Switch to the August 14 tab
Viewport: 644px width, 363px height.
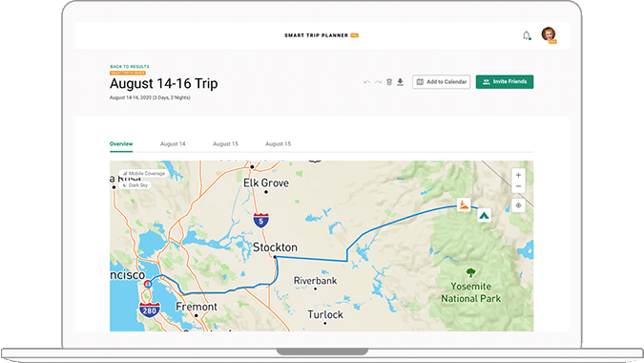point(173,144)
